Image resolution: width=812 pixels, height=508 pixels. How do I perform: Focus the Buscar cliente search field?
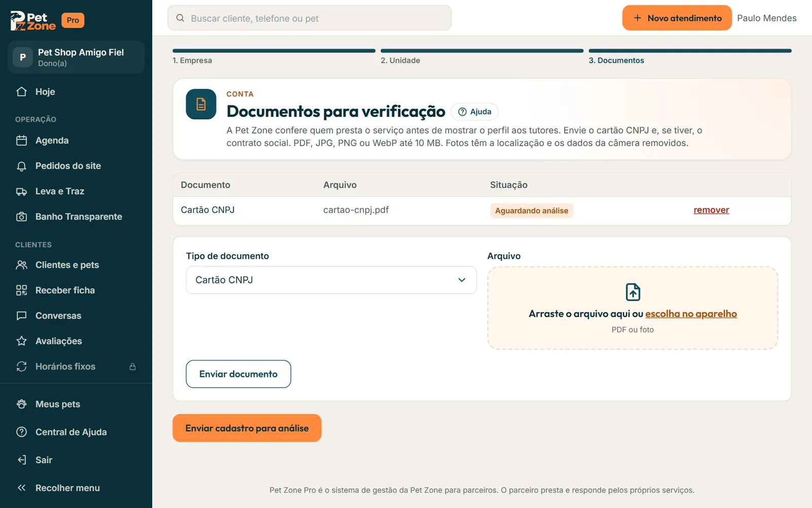tap(310, 18)
